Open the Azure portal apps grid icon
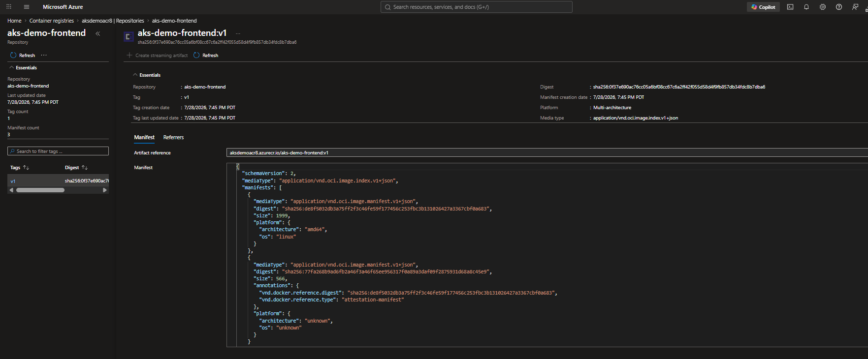Viewport: 868px width, 359px height. tap(9, 7)
